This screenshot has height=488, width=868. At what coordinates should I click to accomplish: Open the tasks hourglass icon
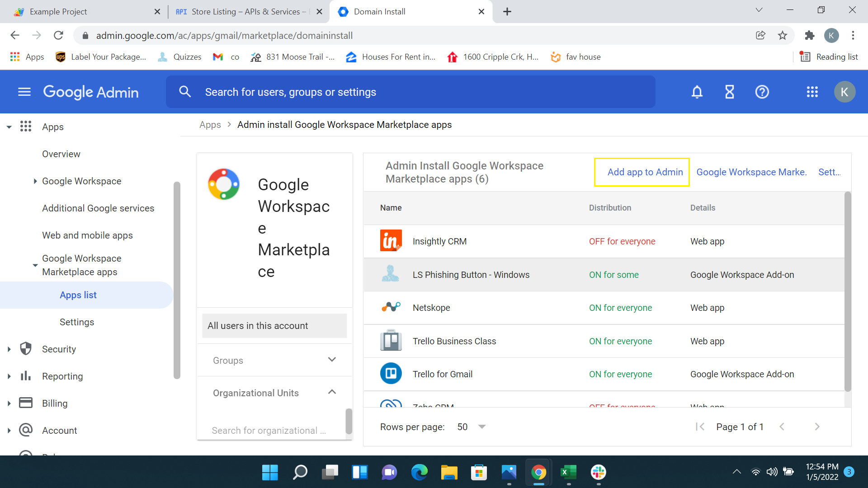click(x=730, y=92)
